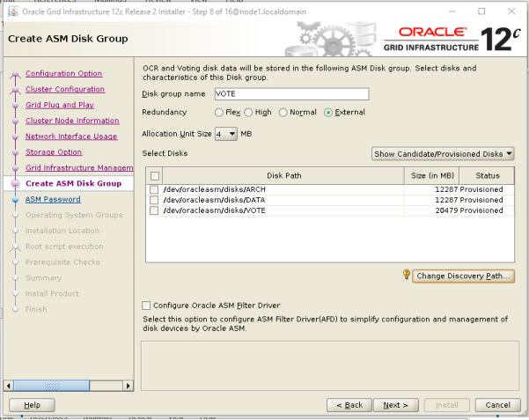Select the /dev/oracleasm/disks/VOTE path text

[x=214, y=210]
